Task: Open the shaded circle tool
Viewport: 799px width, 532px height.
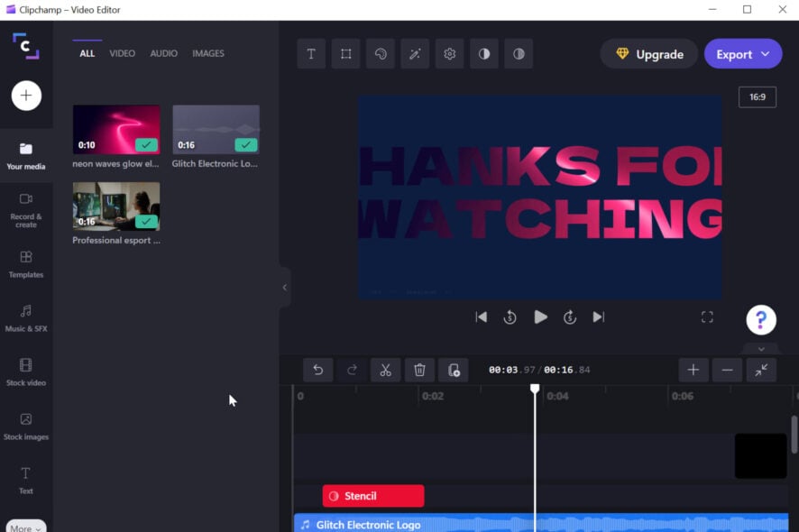Action: pos(519,53)
